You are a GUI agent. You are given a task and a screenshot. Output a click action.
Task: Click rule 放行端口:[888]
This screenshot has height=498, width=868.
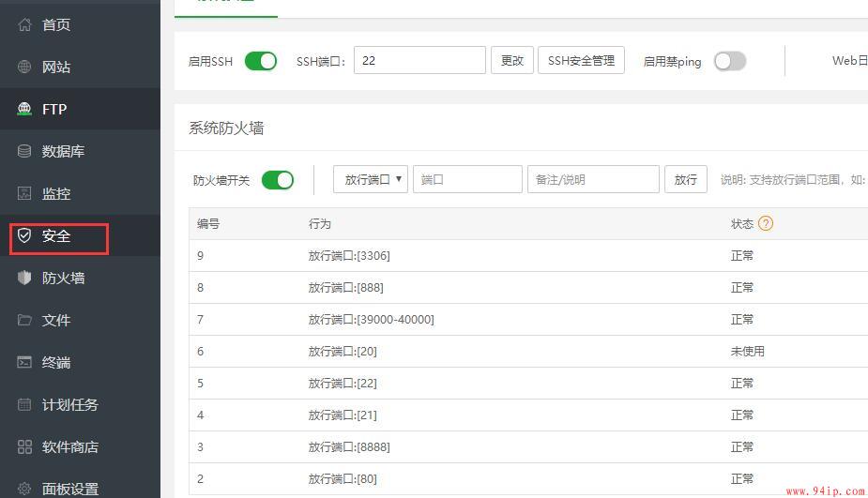coord(346,288)
